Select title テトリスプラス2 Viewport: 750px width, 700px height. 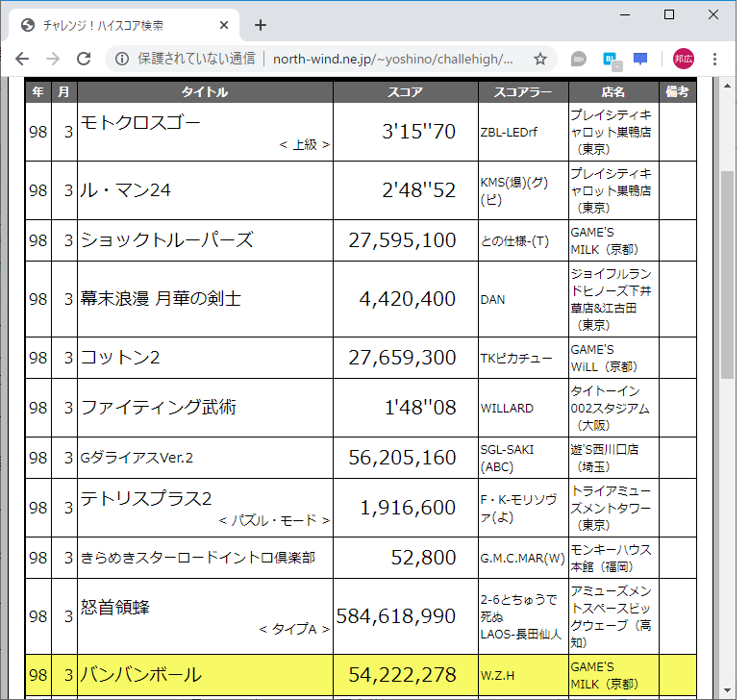pyautogui.click(x=146, y=499)
